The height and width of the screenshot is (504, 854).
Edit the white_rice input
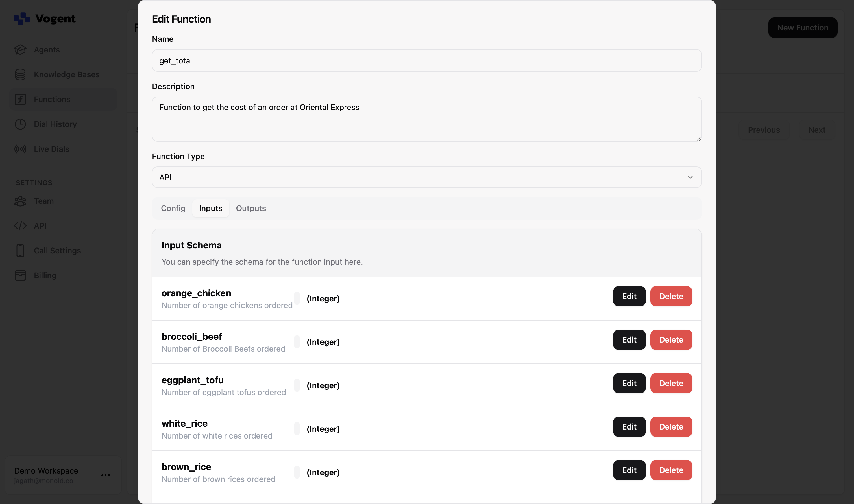coord(629,427)
